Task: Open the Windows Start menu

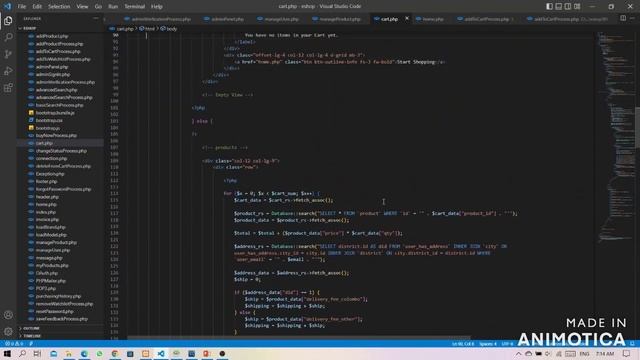Action: click(x=7, y=354)
